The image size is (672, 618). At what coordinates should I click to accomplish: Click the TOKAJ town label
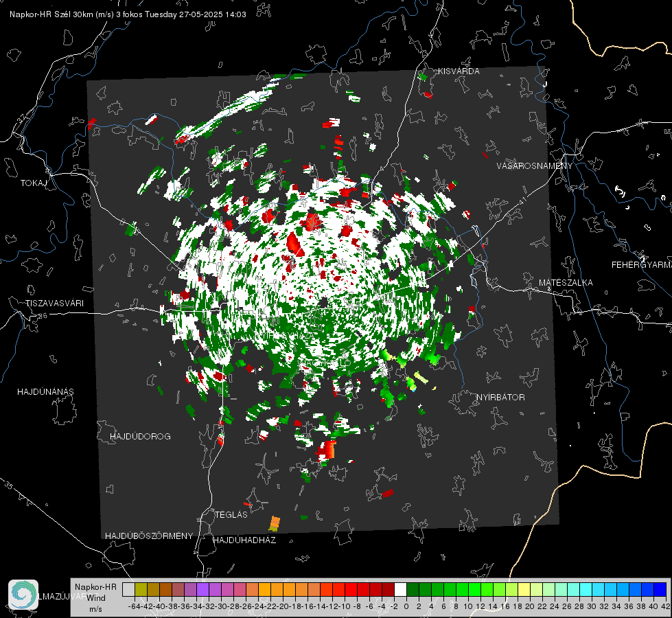click(33, 183)
